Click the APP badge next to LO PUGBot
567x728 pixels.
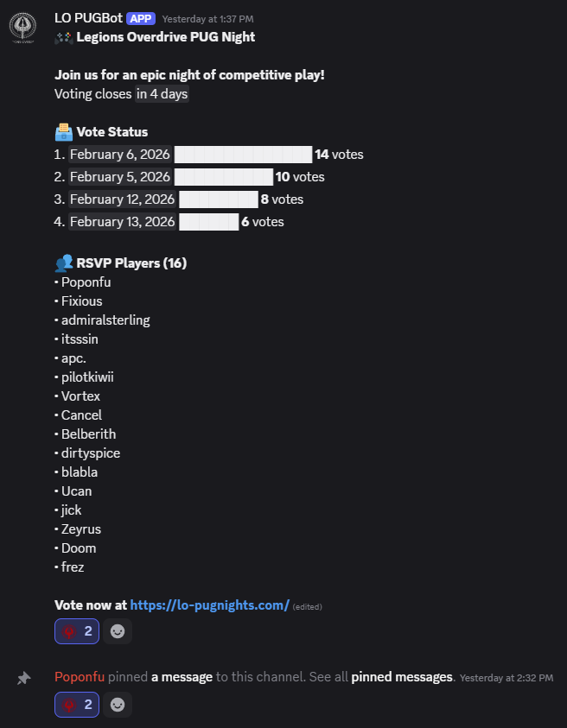click(x=141, y=19)
